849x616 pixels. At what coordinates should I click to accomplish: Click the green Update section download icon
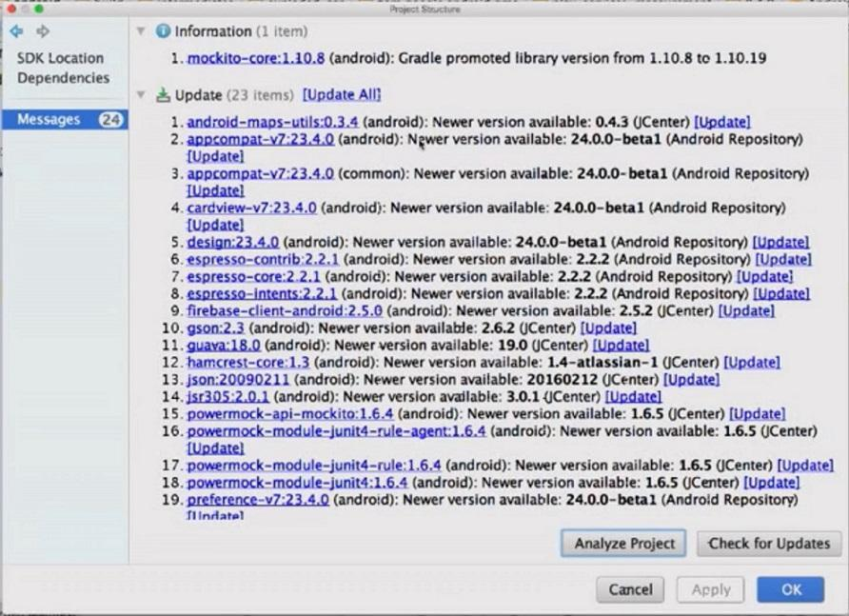click(x=163, y=95)
